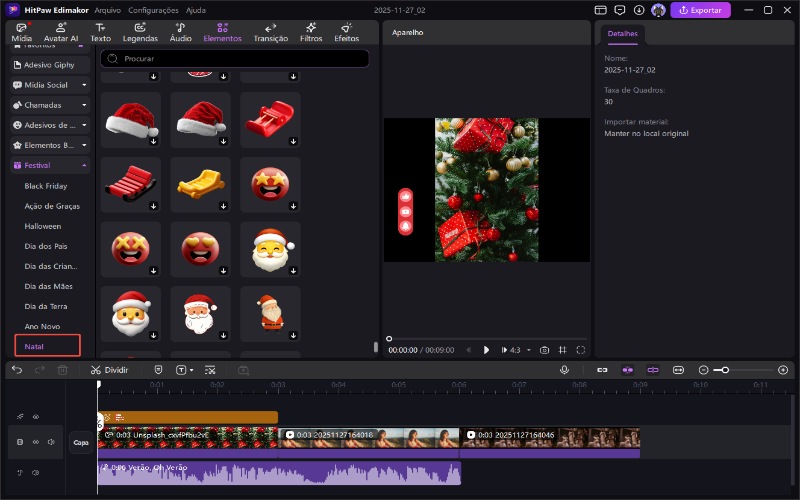Toggle the preview grid overlay
This screenshot has height=500, width=800.
point(562,350)
